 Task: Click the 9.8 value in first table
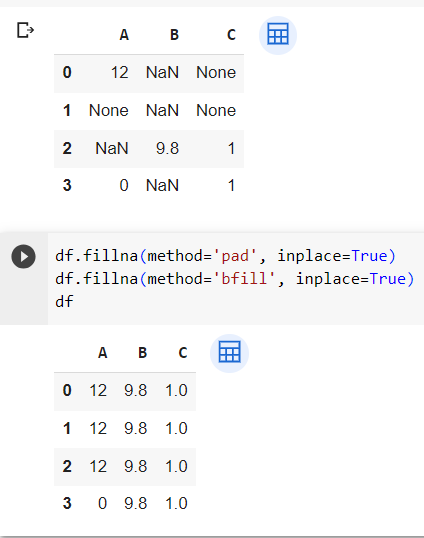(167, 149)
